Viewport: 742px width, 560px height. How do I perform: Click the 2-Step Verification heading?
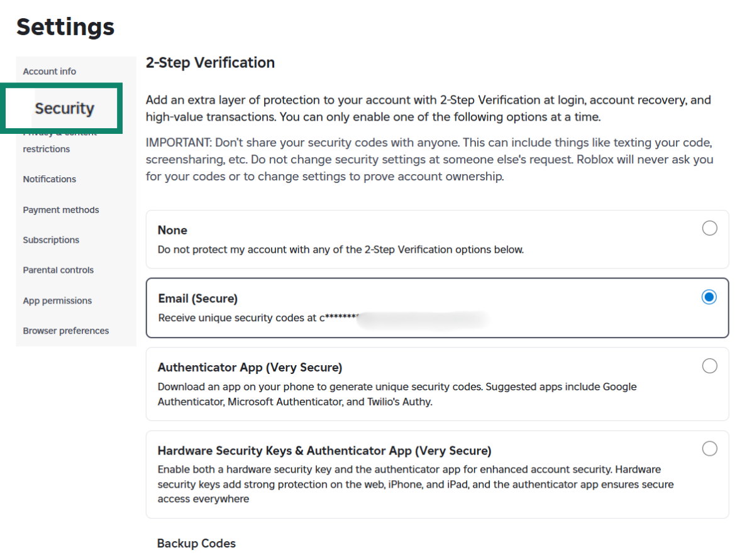(210, 62)
